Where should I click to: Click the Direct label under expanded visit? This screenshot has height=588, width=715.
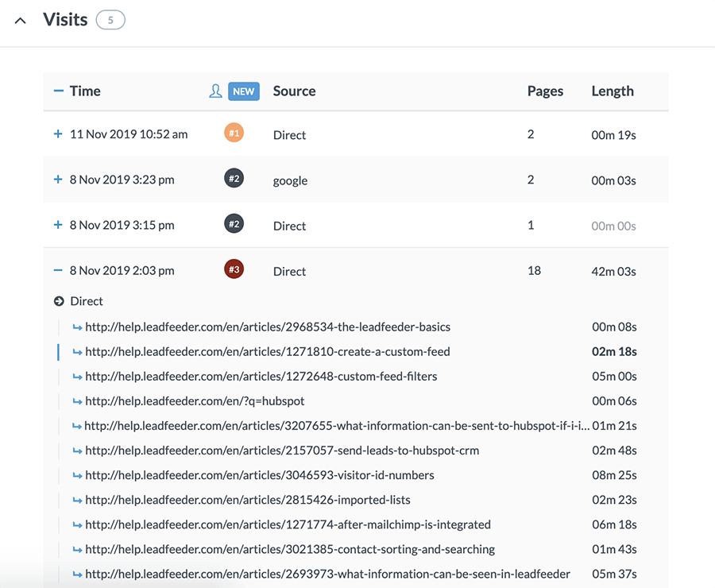coord(87,301)
